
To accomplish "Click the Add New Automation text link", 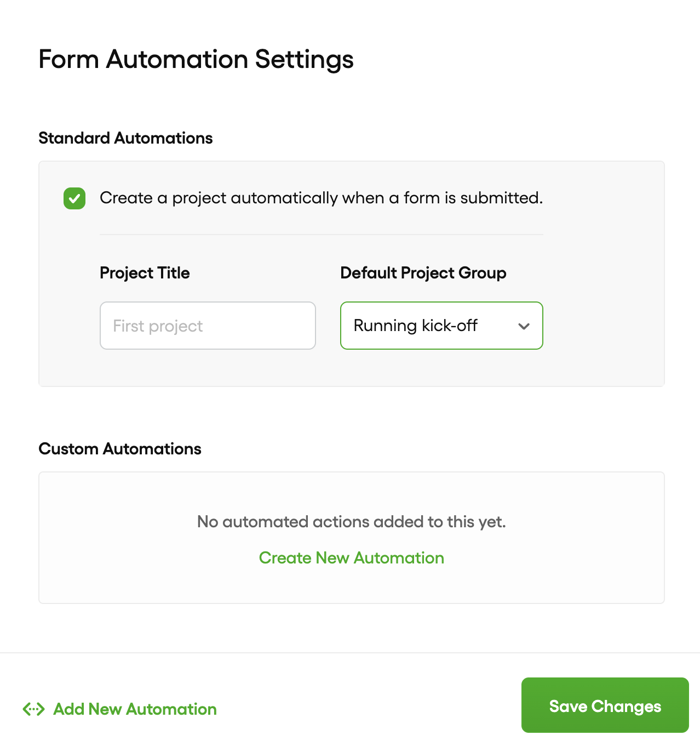I will [135, 709].
